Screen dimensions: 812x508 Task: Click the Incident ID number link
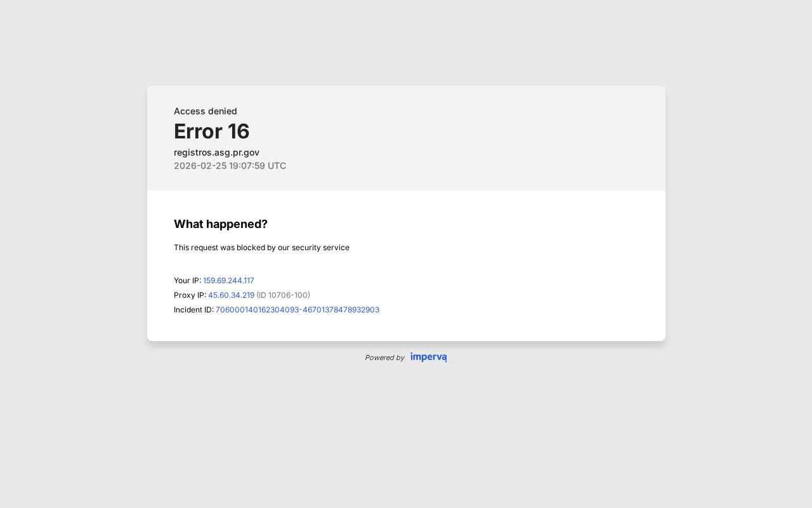coord(297,310)
